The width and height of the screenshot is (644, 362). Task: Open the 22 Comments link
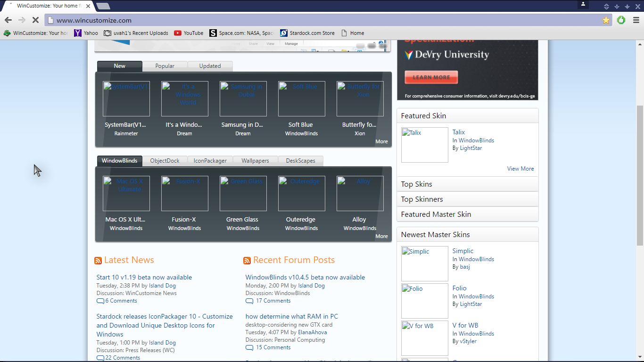click(x=123, y=358)
